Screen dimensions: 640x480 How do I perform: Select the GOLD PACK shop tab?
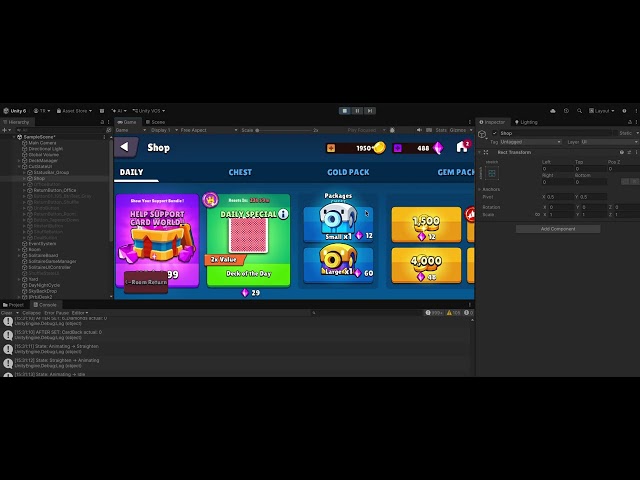click(348, 172)
